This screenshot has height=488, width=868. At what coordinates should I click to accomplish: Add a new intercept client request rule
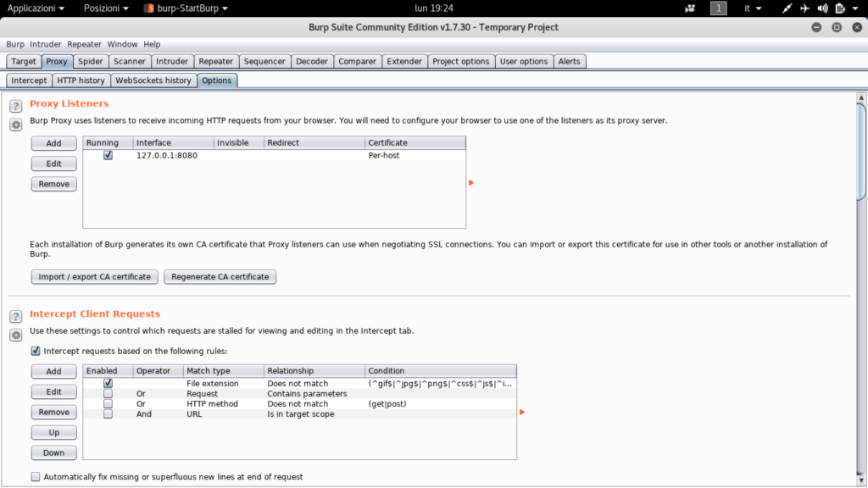pyautogui.click(x=53, y=371)
